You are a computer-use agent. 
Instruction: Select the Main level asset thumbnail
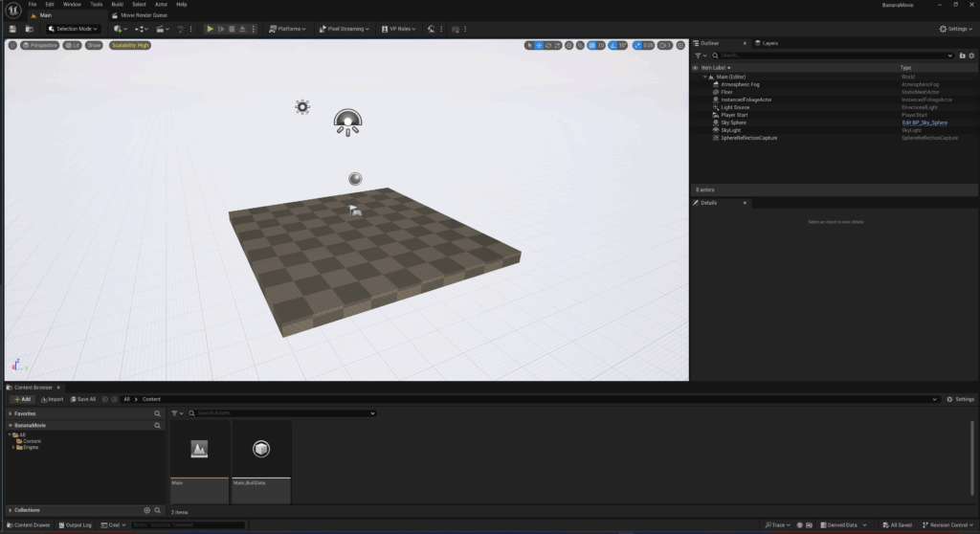tap(199, 450)
